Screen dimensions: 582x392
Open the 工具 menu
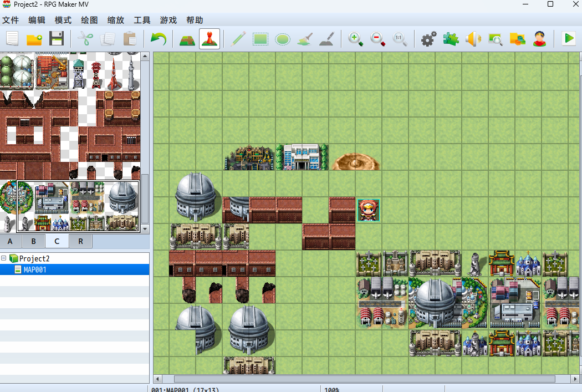(142, 20)
